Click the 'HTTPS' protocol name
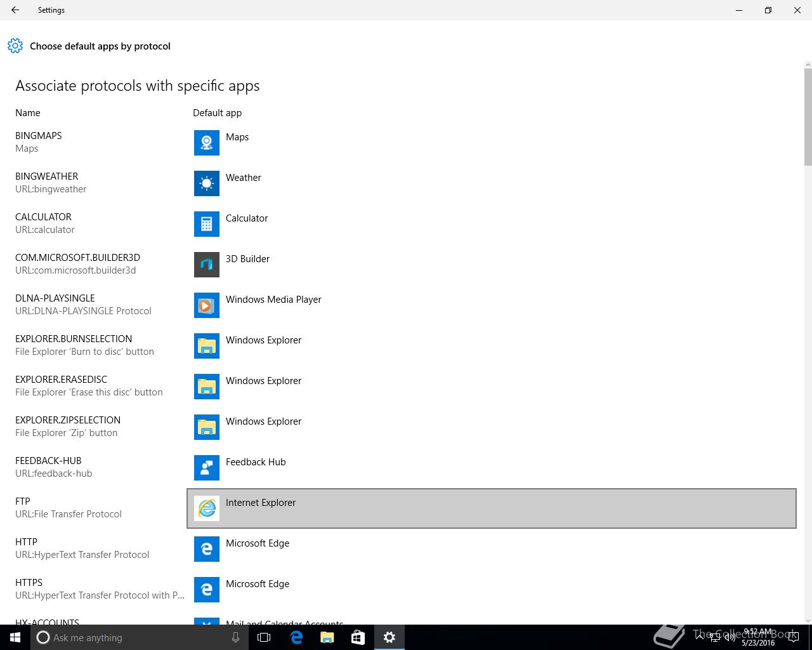The height and width of the screenshot is (650, 812). [x=29, y=583]
